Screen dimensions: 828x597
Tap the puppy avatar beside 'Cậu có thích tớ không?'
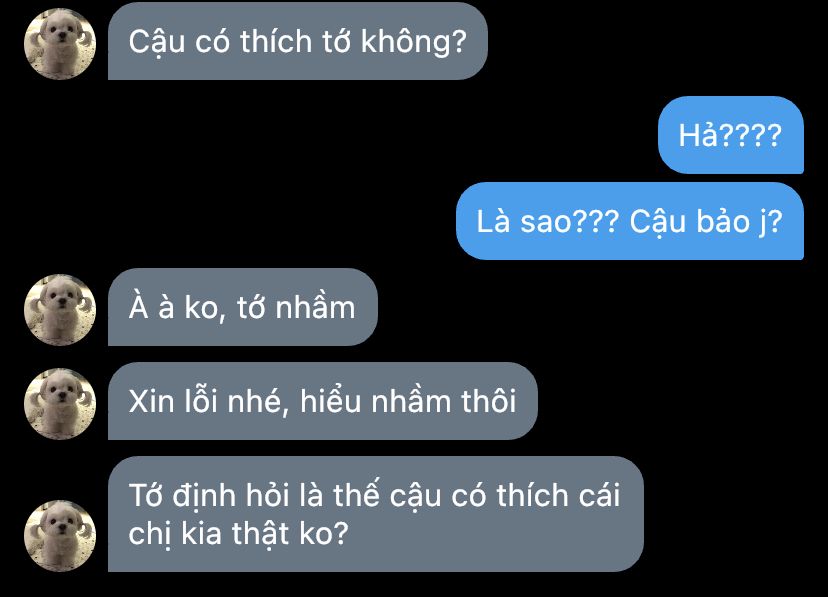pos(60,43)
